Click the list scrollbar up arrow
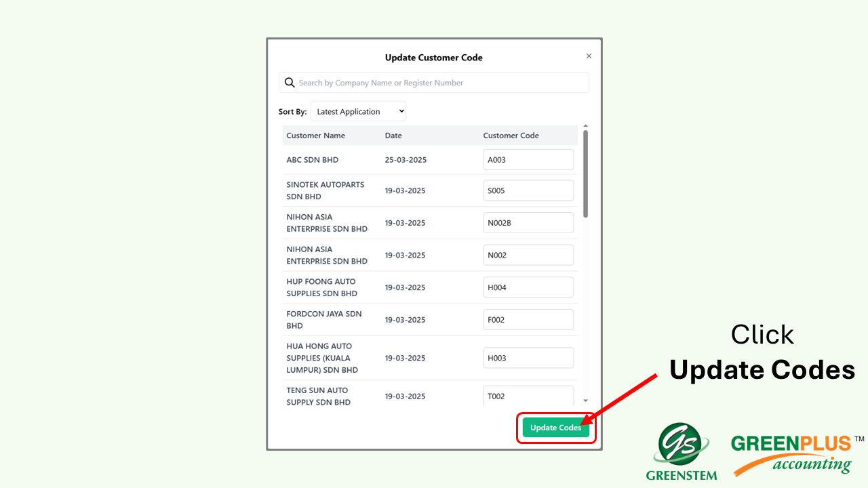Viewport: 868px width, 488px height. [586, 126]
